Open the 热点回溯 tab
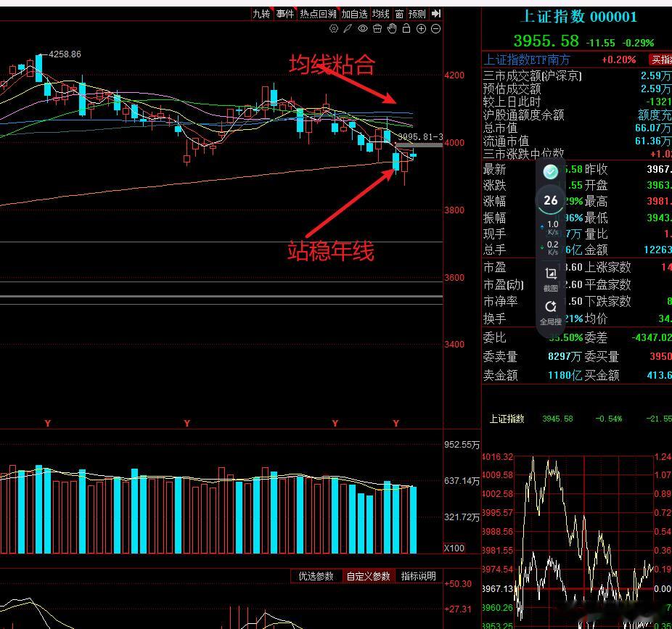The height and width of the screenshot is (629, 672). pyautogui.click(x=318, y=14)
